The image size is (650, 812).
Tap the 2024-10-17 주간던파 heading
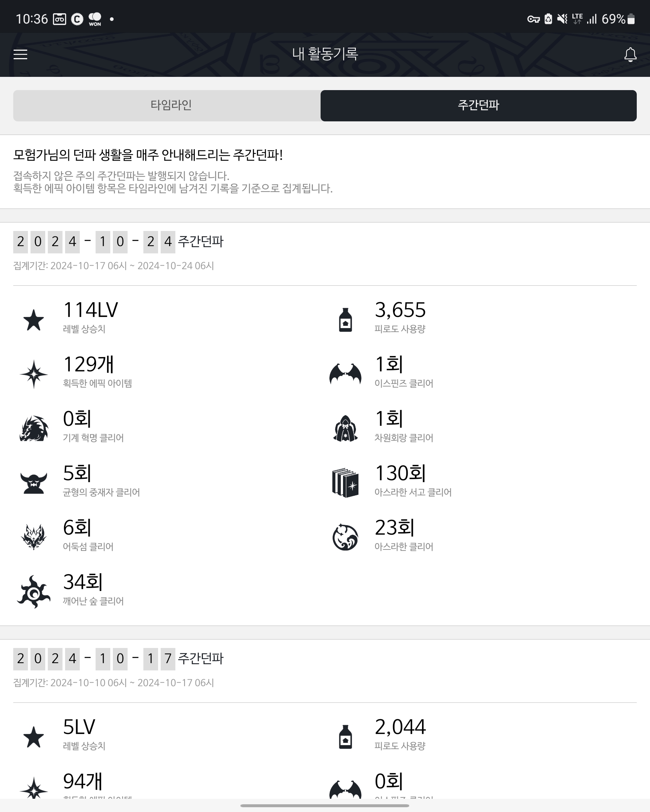coord(118,659)
